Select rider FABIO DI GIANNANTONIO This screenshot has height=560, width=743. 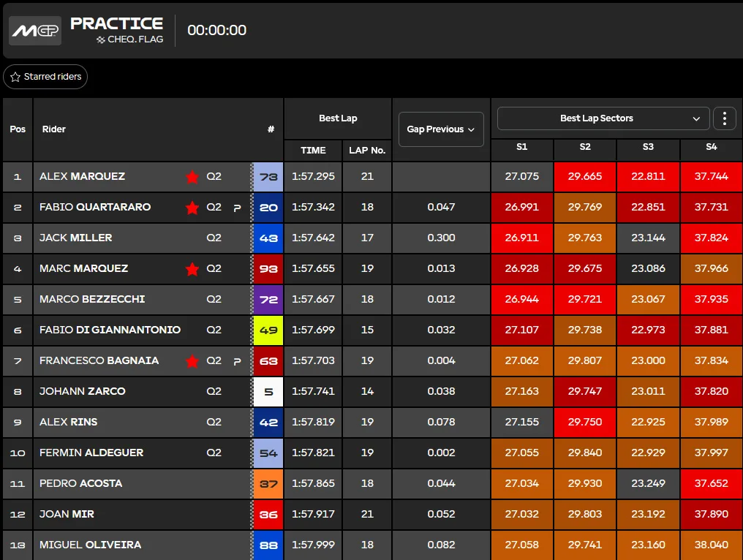110,330
